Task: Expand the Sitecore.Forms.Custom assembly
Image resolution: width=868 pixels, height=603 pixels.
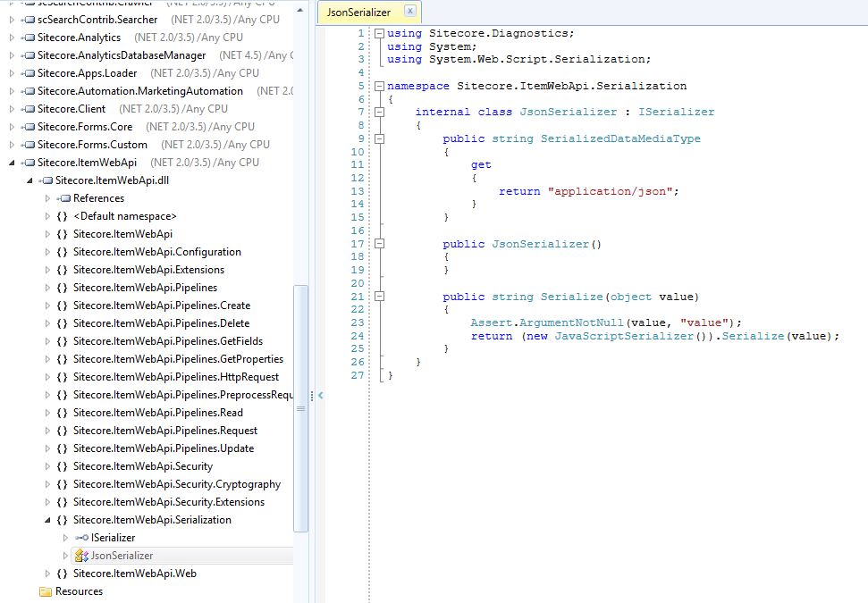Action: [x=12, y=145]
